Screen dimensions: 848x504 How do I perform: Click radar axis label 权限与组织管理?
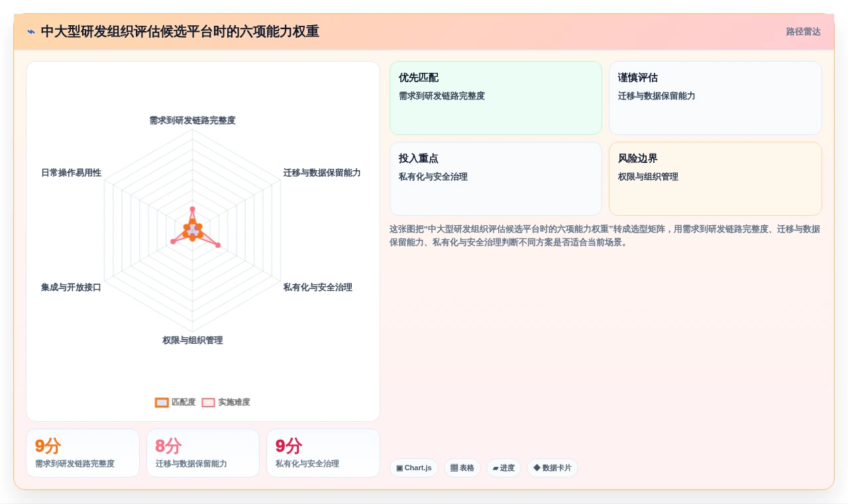pyautogui.click(x=192, y=340)
